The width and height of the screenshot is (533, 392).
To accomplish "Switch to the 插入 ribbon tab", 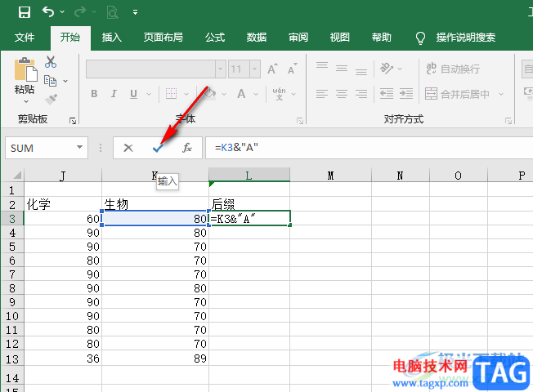I will pyautogui.click(x=112, y=37).
